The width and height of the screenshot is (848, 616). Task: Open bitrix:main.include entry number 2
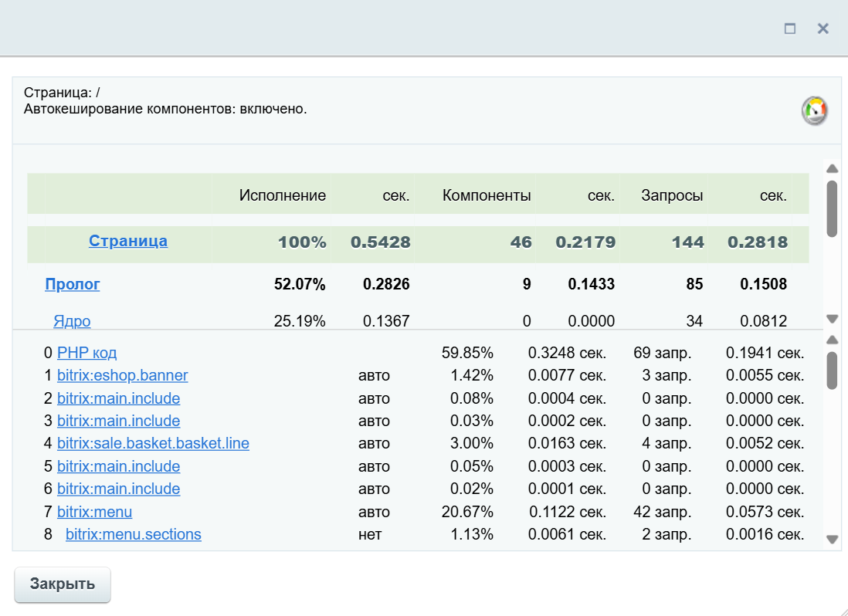pyautogui.click(x=118, y=398)
